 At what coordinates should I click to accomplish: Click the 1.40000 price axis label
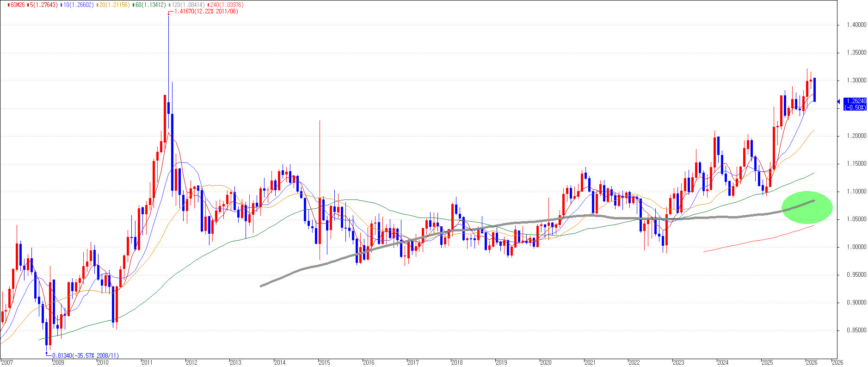[856, 25]
